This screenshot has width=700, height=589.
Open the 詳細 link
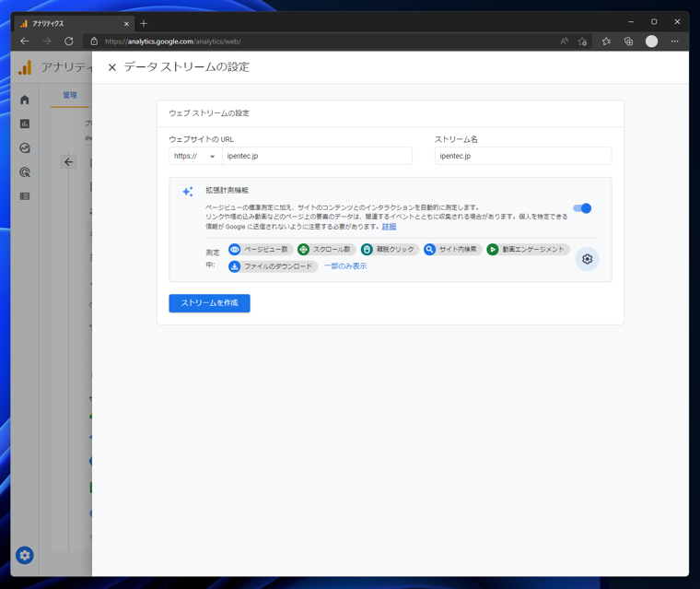[389, 227]
